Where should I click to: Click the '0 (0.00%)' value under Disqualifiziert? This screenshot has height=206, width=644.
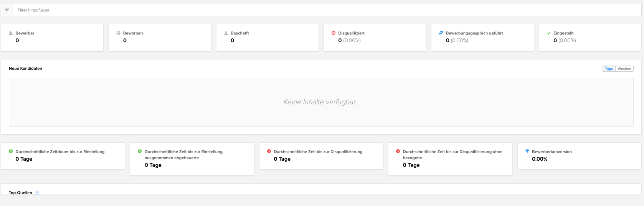pyautogui.click(x=349, y=40)
